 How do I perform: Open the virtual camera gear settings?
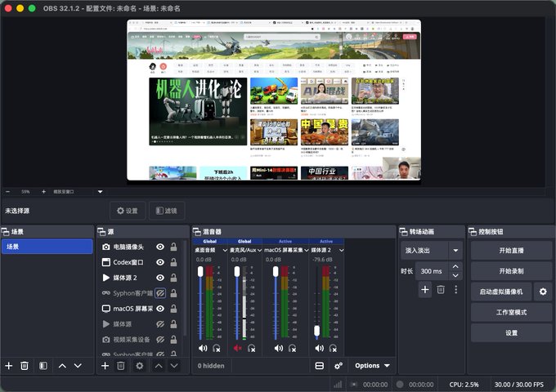pyautogui.click(x=543, y=292)
